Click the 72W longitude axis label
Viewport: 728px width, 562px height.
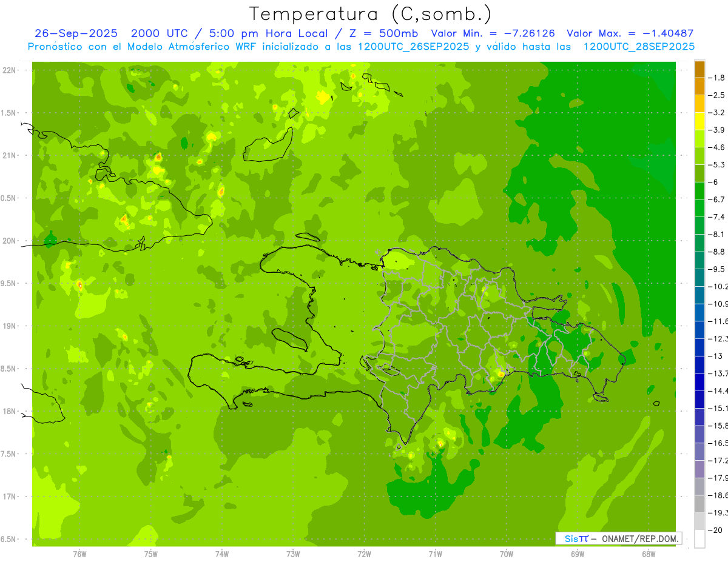(364, 554)
